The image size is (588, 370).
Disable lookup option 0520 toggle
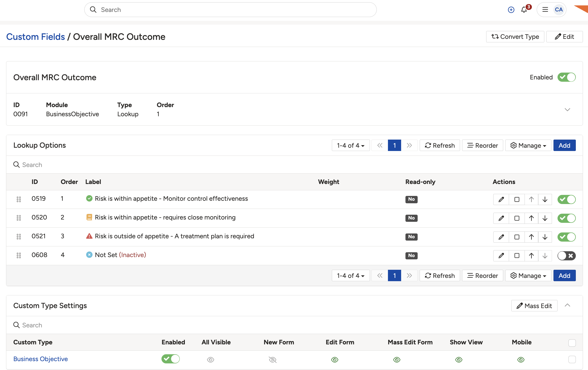click(566, 218)
